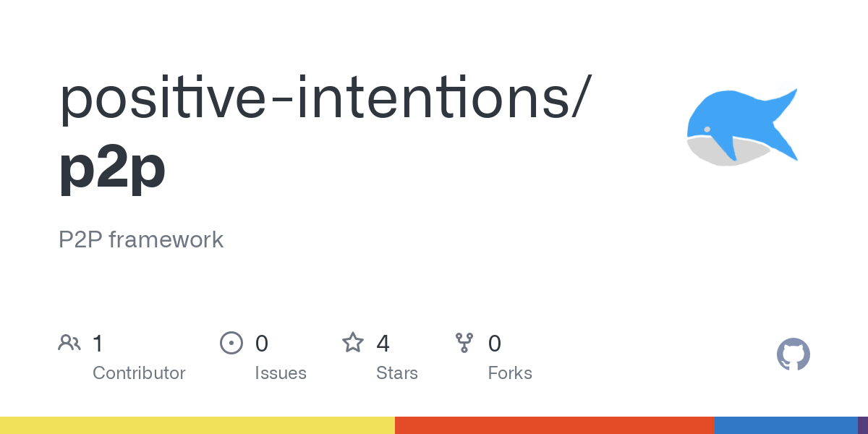Click the contributors people icon
The width and height of the screenshot is (868, 434).
(69, 343)
